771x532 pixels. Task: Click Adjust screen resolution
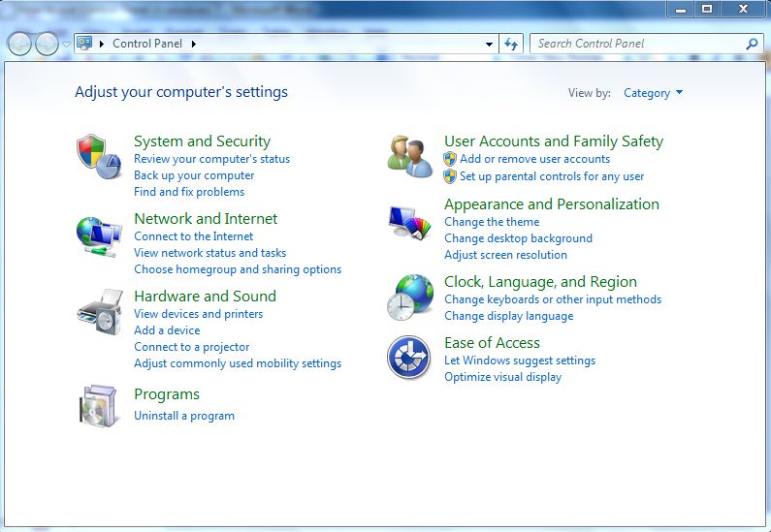tap(505, 255)
